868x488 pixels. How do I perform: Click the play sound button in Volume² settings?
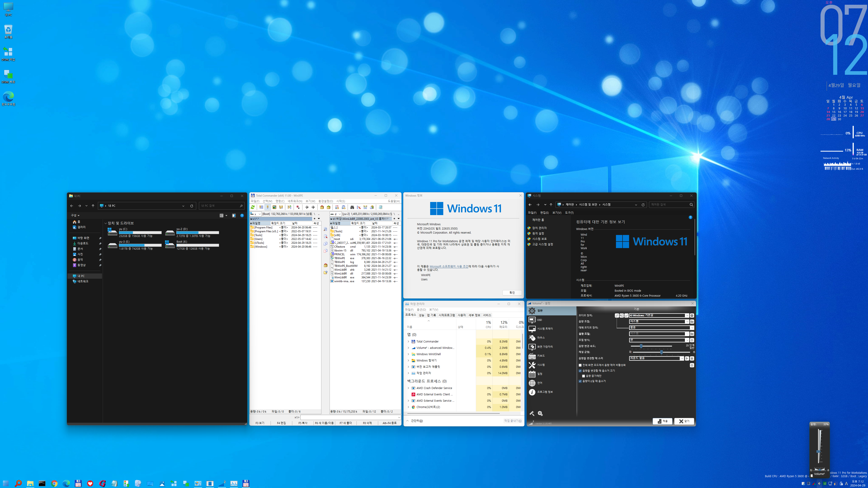[687, 358]
